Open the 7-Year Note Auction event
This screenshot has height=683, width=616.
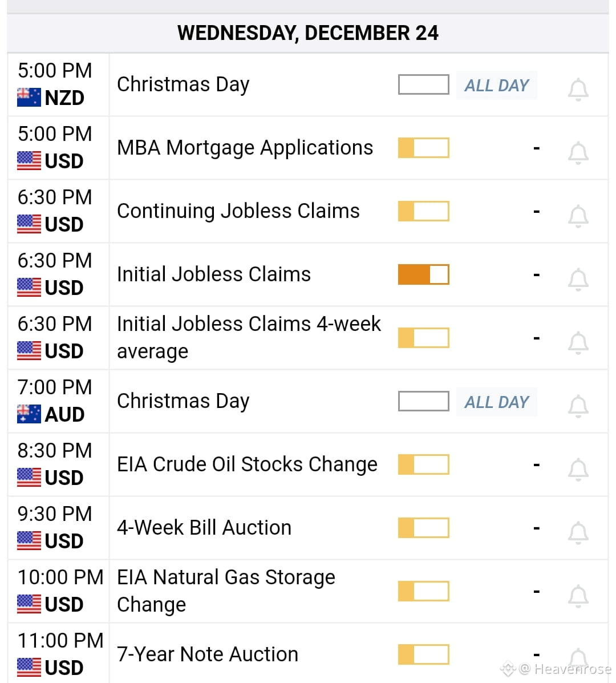pos(208,654)
